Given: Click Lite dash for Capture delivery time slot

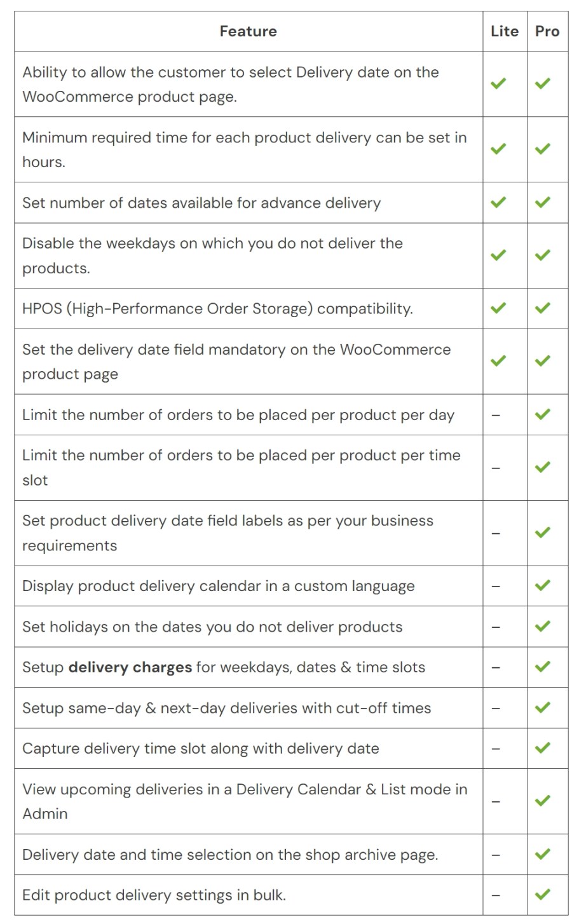Looking at the screenshot, I should coord(496,749).
